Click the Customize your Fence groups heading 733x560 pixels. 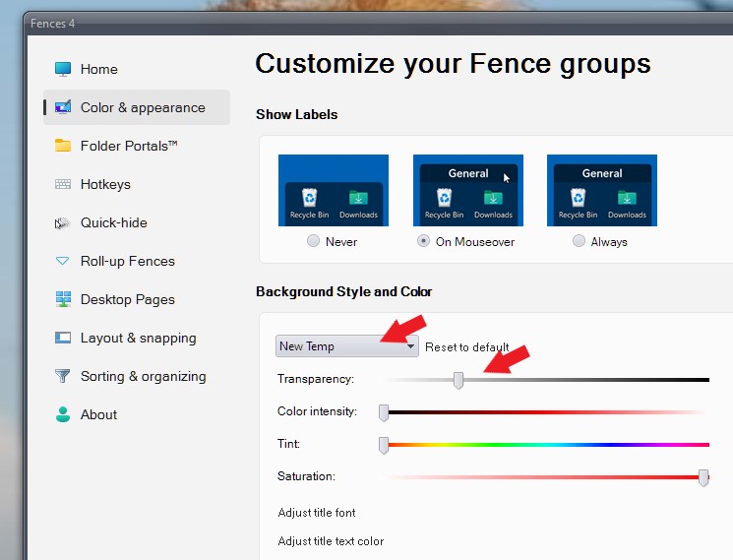[x=453, y=64]
